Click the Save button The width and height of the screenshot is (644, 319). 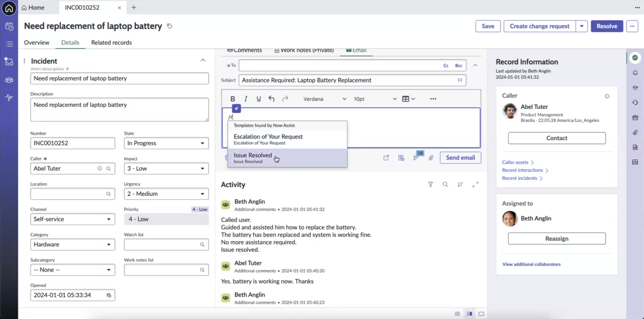488,26
